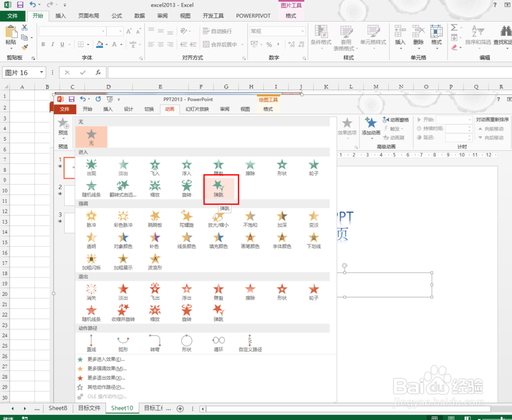The width and height of the screenshot is (512, 420).
Task: Cut selection with the scissors icon
Action: pos(25,28)
